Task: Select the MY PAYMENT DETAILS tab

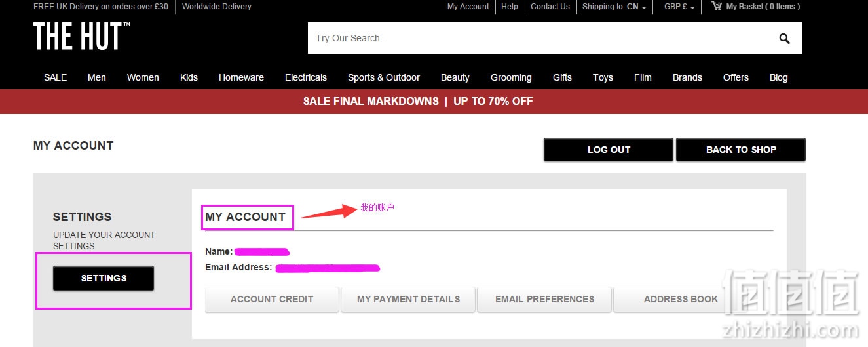Action: click(x=408, y=299)
